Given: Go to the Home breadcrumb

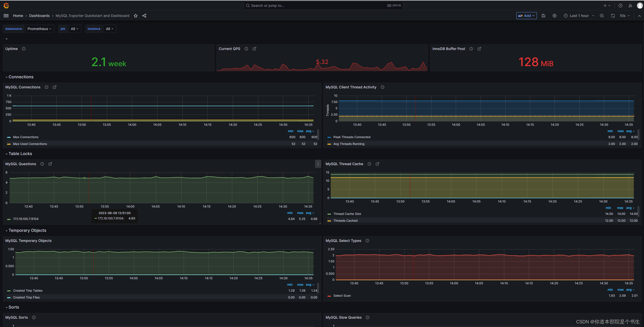Looking at the screenshot, I should [x=18, y=16].
